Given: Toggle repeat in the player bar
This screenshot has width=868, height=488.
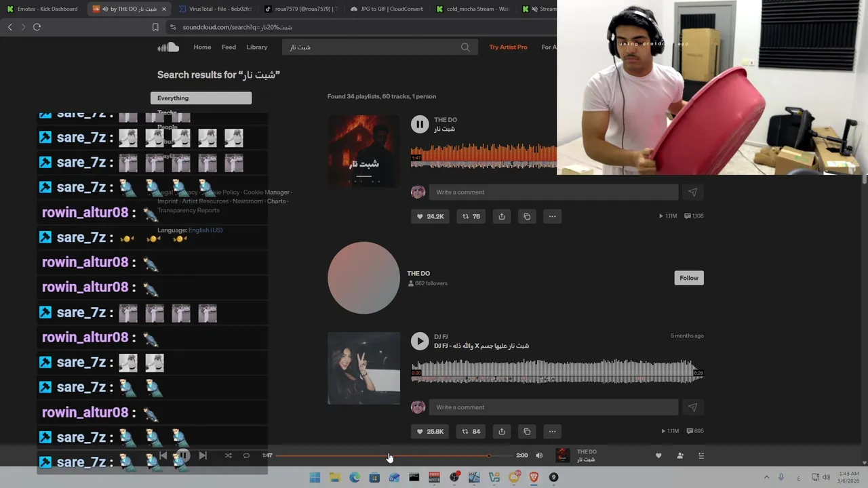Looking at the screenshot, I should [246, 455].
